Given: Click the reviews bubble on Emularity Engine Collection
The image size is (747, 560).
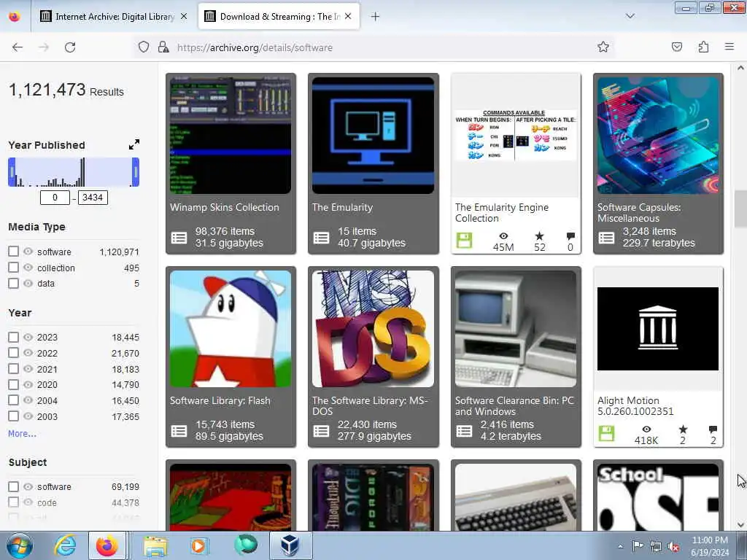Looking at the screenshot, I should 570,236.
